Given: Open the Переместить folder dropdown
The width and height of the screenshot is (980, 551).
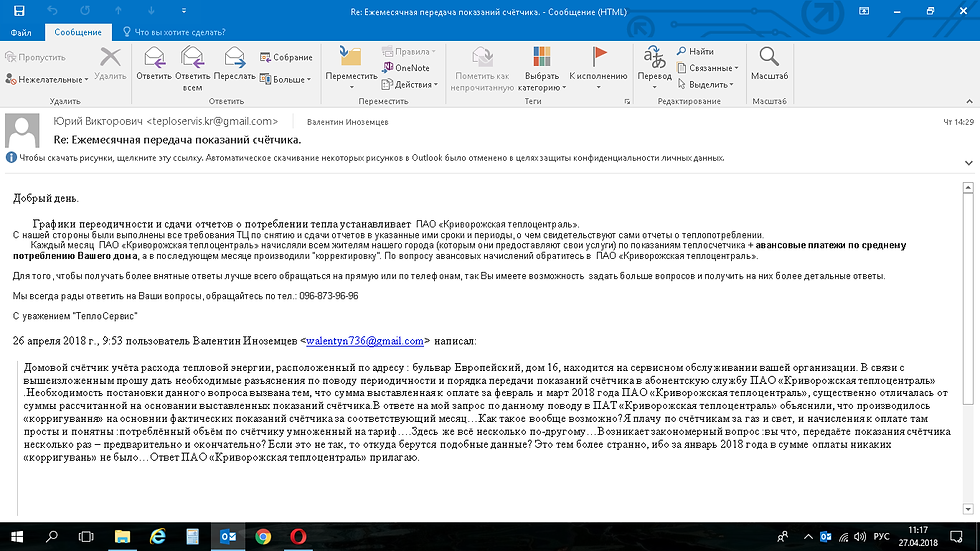Looking at the screenshot, I should click(x=351, y=67).
